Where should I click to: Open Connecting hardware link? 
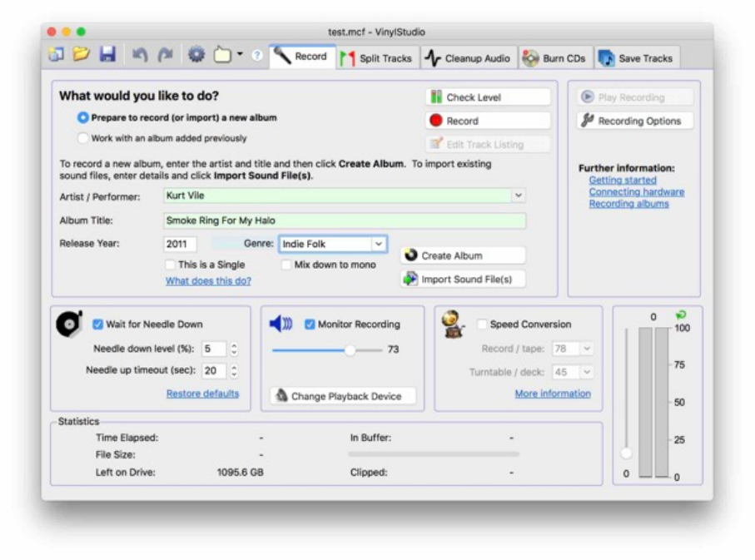[637, 192]
